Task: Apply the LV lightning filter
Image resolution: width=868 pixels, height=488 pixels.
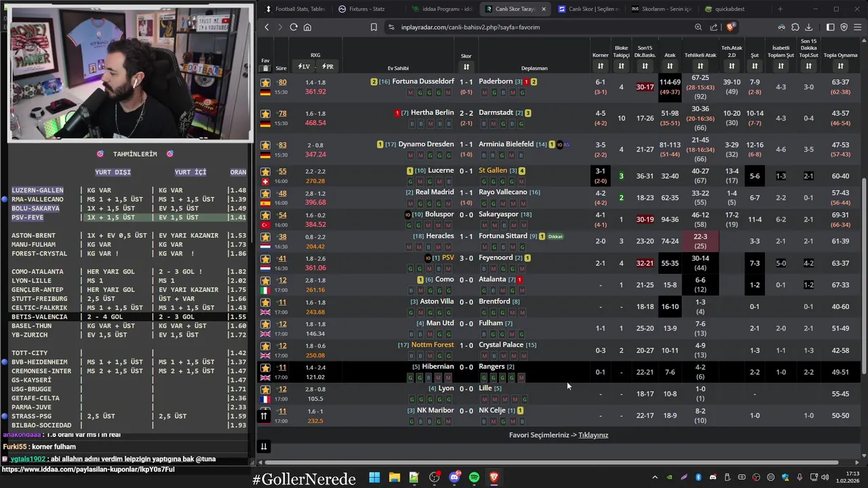Action: (x=304, y=66)
